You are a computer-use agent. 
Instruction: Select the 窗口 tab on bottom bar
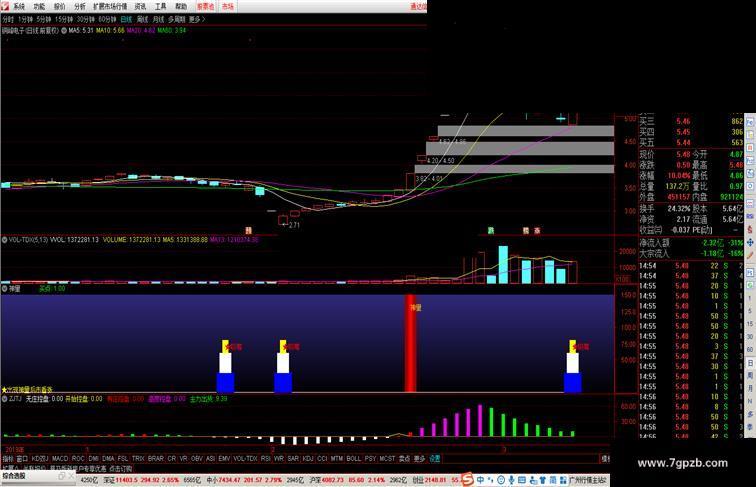coord(22,459)
